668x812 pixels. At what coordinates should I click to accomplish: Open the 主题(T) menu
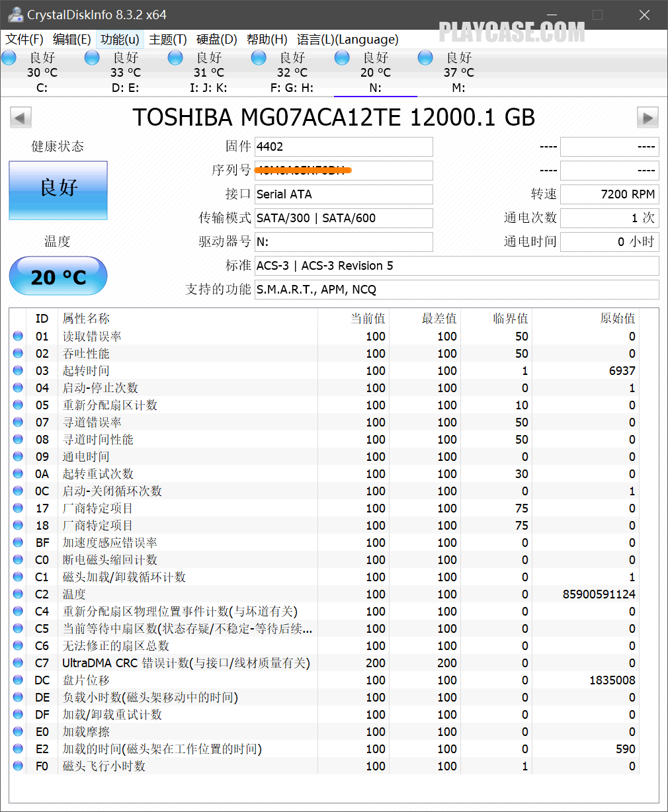pyautogui.click(x=168, y=40)
